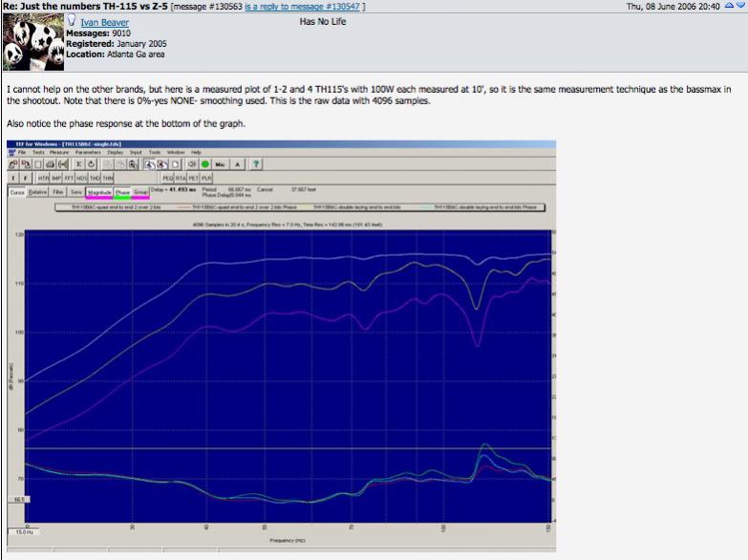Click the 'Messages: 9010' text

pos(98,32)
